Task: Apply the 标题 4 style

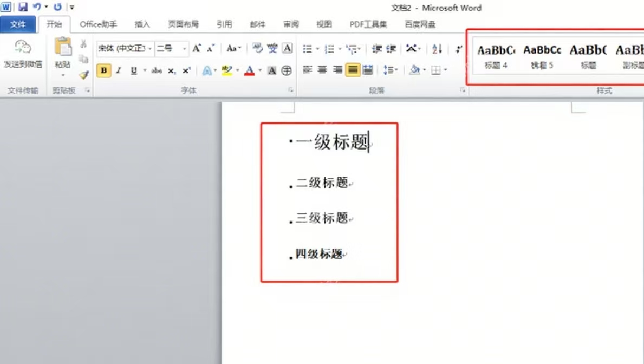Action: click(x=496, y=56)
